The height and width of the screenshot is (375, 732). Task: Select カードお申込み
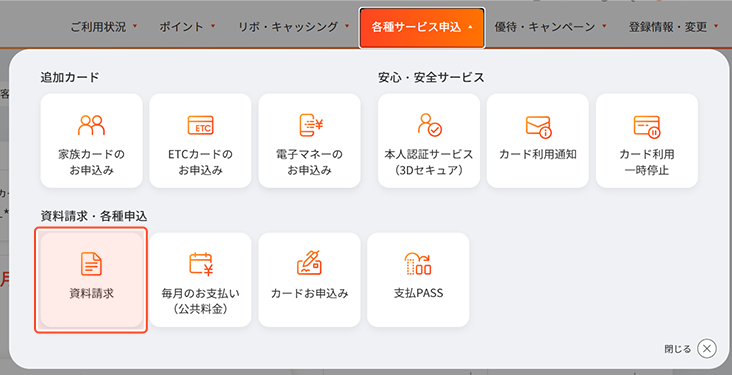[x=310, y=280]
